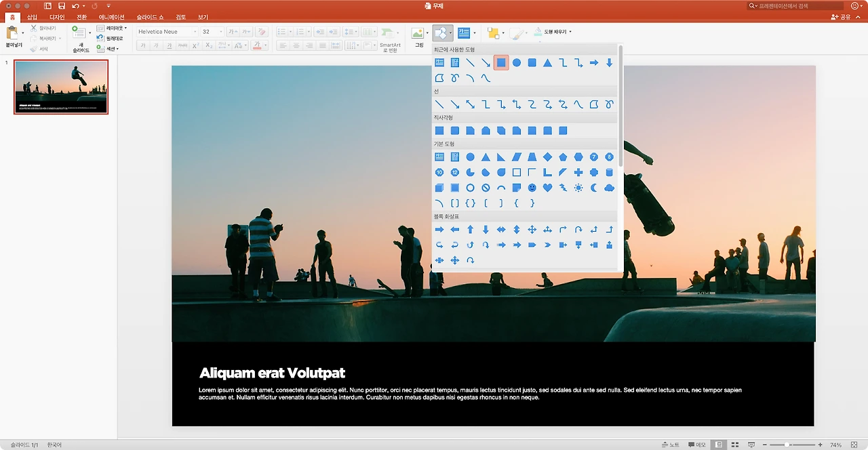The height and width of the screenshot is (450, 868).
Task: Open the text box dropdown arrow
Action: pyautogui.click(x=475, y=33)
